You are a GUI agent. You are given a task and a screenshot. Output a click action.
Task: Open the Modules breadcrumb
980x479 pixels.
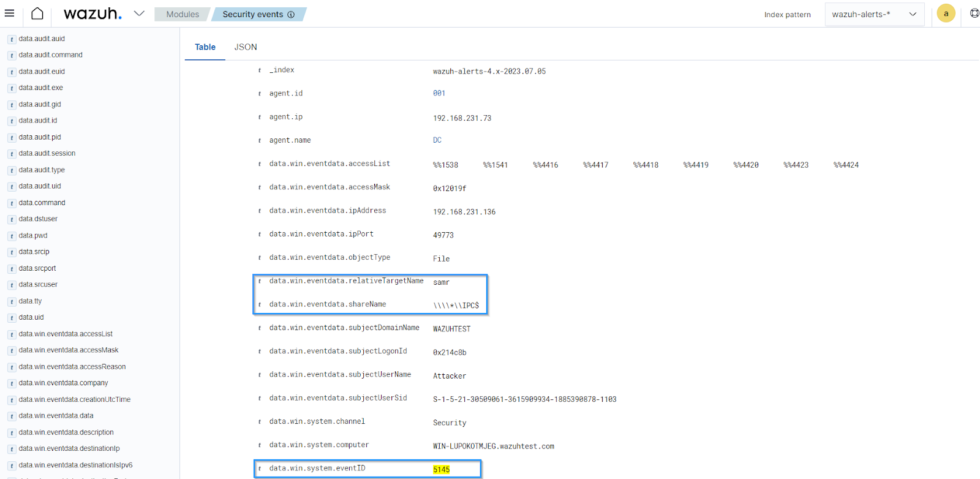(x=183, y=14)
